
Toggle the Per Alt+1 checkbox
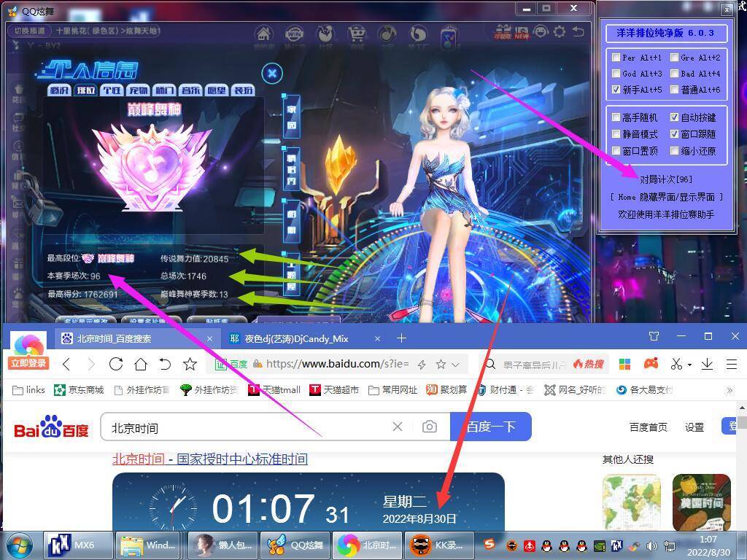pos(616,58)
